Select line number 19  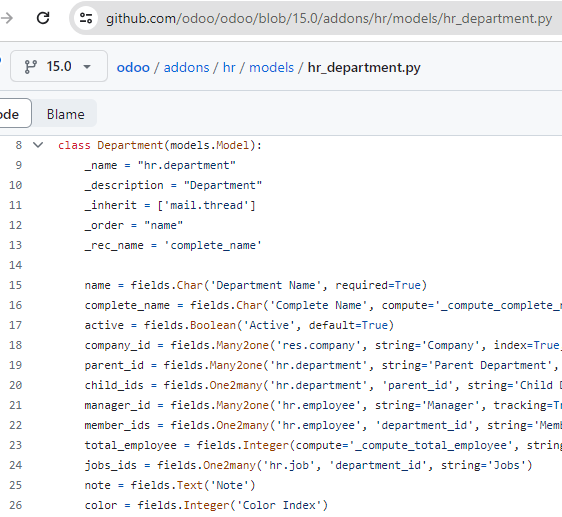(15, 365)
